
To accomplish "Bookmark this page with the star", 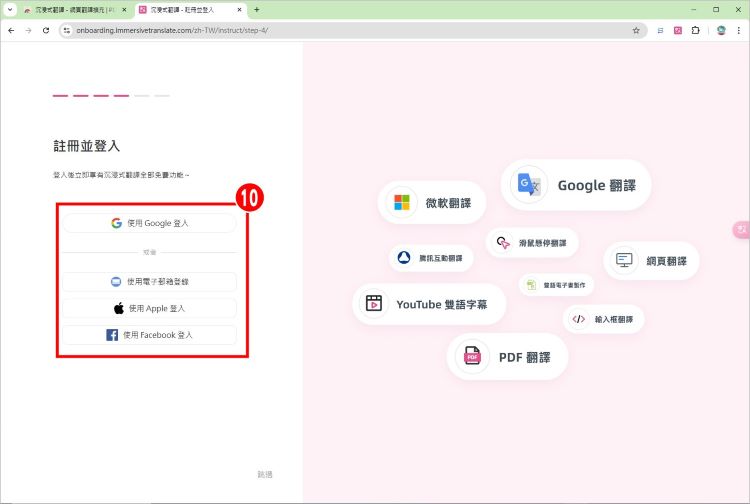I will click(636, 30).
